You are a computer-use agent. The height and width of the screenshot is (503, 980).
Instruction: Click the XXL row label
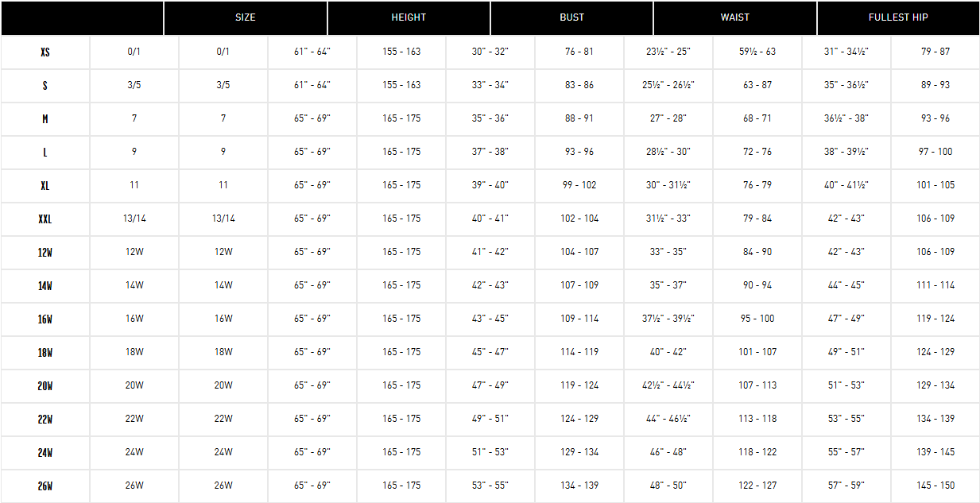click(45, 219)
